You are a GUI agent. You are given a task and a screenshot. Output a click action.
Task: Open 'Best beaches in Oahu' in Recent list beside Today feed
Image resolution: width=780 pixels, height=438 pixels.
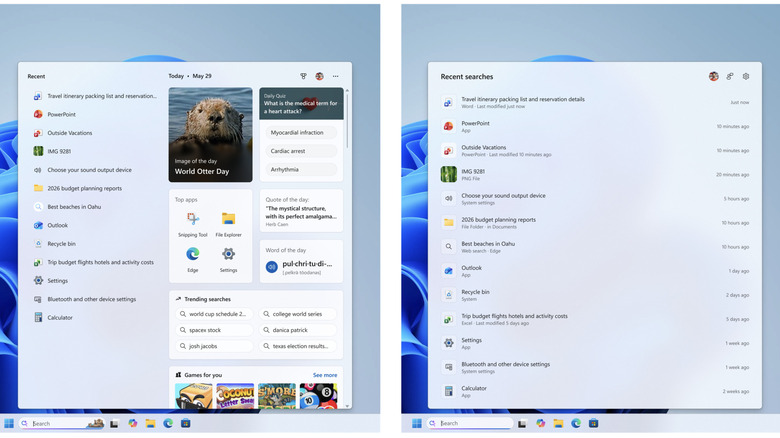click(x=95, y=207)
